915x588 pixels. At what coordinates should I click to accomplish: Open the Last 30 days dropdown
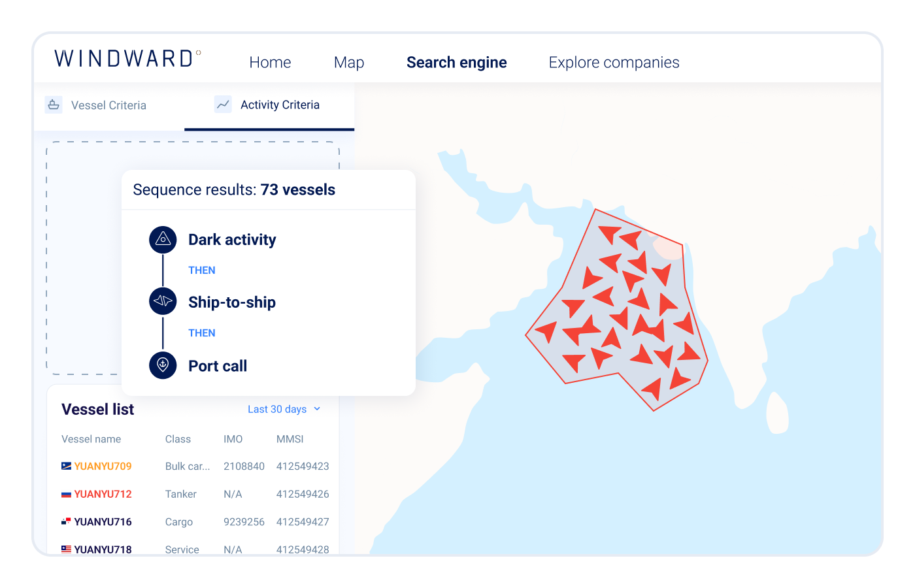coord(277,409)
